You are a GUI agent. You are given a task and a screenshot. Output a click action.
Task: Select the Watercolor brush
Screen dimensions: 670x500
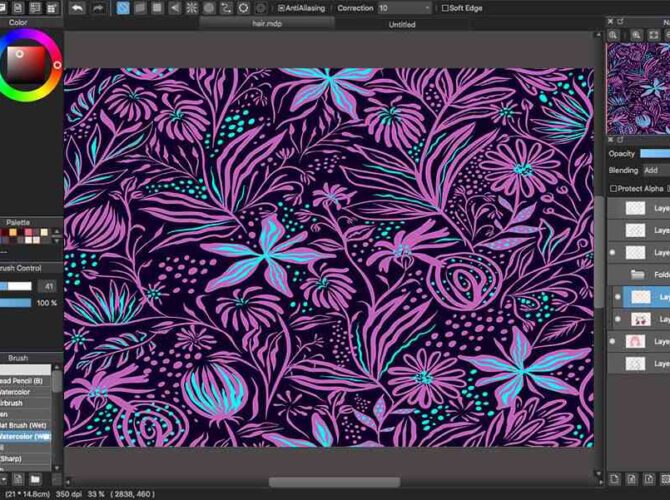(x=25, y=392)
